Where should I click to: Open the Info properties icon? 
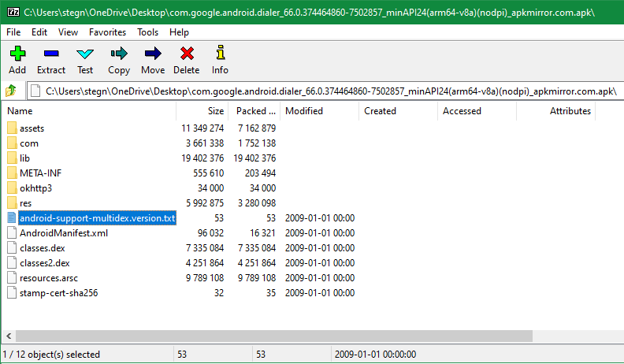(220, 52)
